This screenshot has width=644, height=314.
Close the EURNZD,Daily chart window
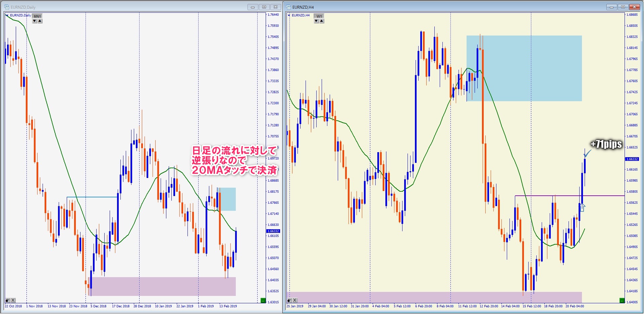(275, 7)
